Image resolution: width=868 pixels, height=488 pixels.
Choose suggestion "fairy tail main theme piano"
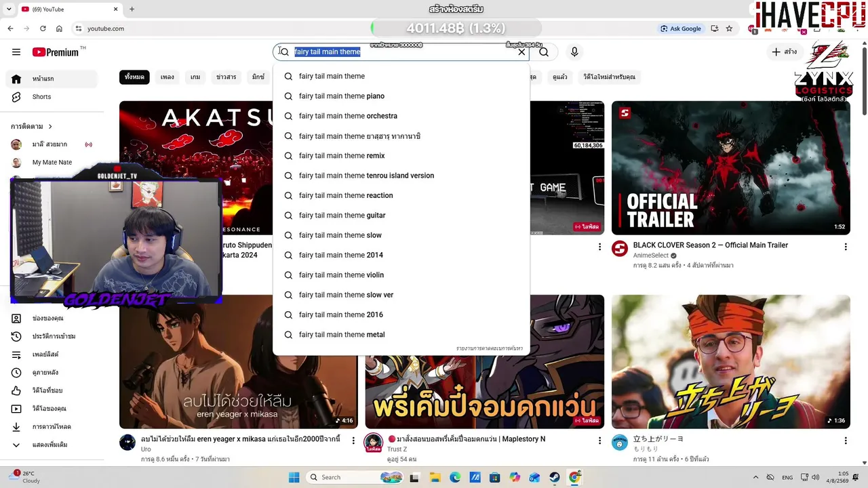tap(401, 96)
